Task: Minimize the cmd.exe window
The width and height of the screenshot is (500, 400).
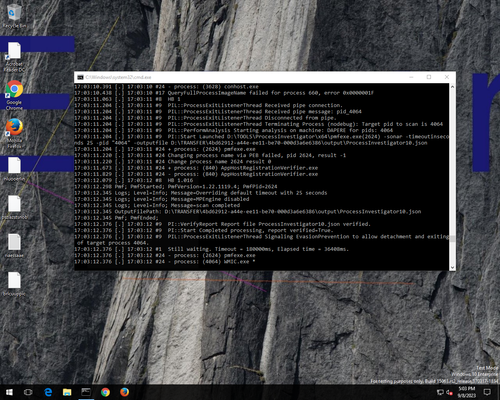Action: point(411,77)
